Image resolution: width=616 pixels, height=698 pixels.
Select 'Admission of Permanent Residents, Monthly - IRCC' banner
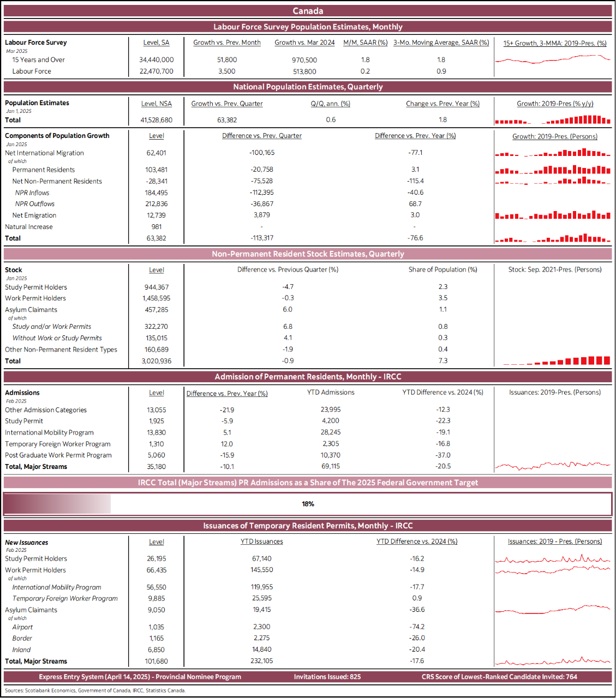[x=308, y=377]
